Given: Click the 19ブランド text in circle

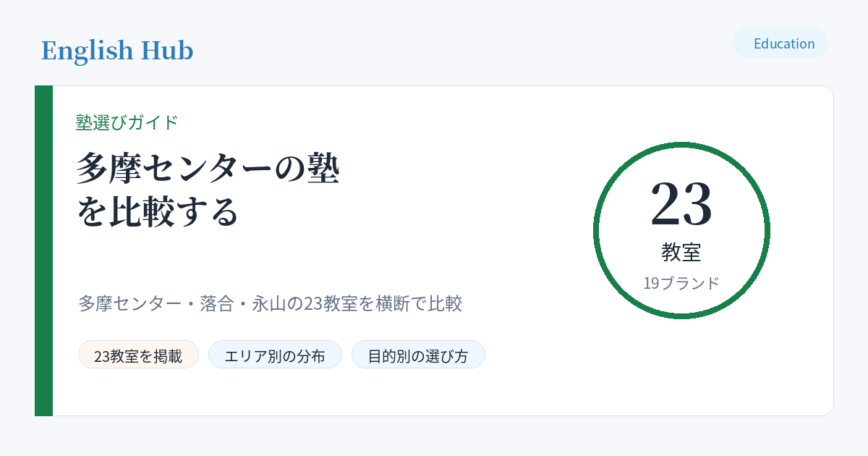Looking at the screenshot, I should coord(681,283).
